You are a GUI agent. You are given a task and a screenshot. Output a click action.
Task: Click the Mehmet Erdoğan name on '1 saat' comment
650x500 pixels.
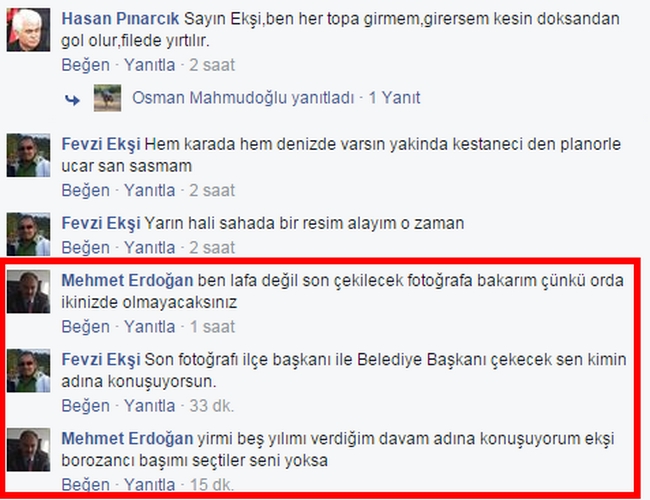pos(127,281)
